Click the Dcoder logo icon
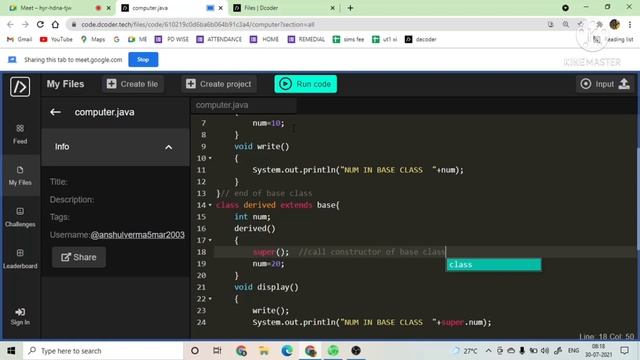The width and height of the screenshot is (640, 360). click(20, 87)
